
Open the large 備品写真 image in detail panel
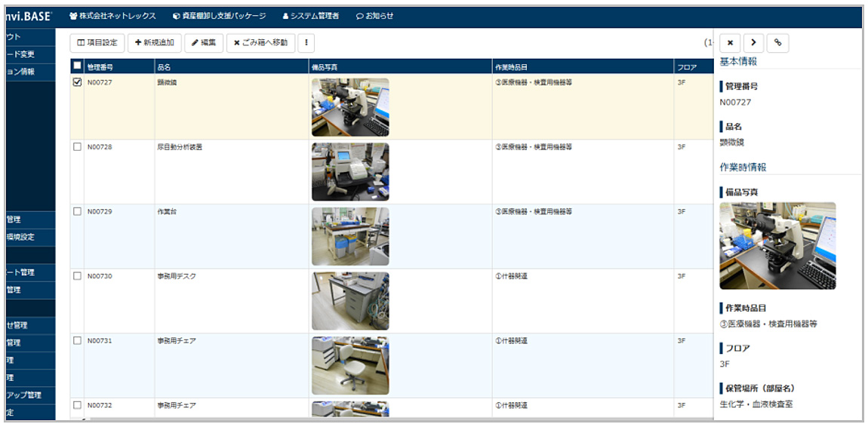point(777,246)
